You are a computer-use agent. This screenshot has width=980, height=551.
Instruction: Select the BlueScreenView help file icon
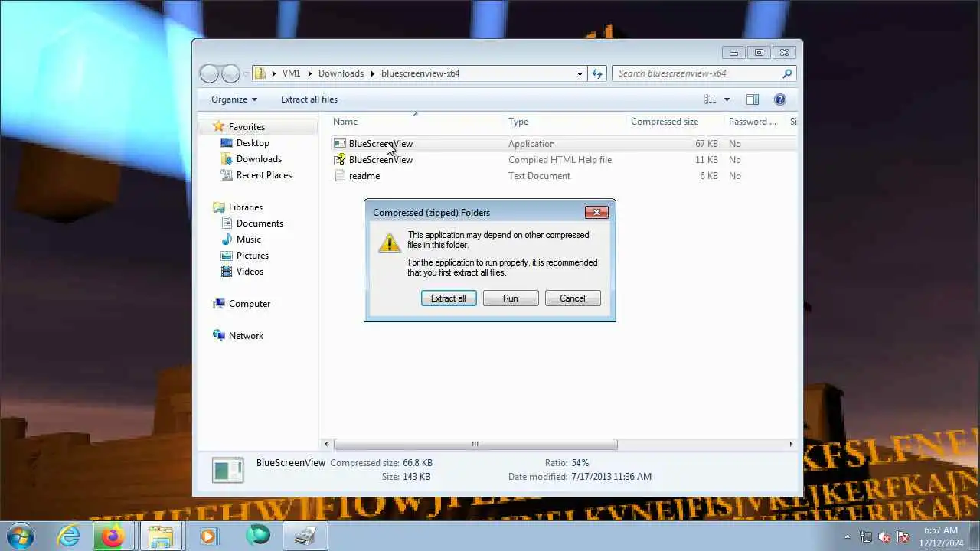(x=340, y=160)
